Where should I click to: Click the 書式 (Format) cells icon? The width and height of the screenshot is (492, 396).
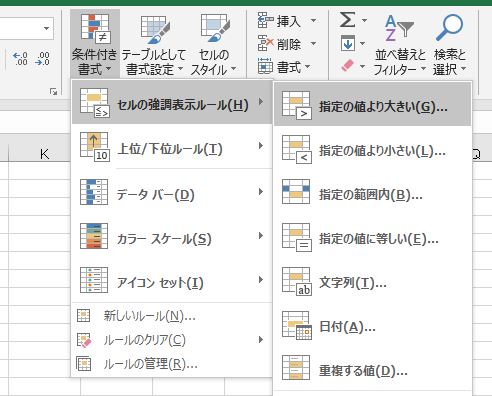pyautogui.click(x=266, y=66)
